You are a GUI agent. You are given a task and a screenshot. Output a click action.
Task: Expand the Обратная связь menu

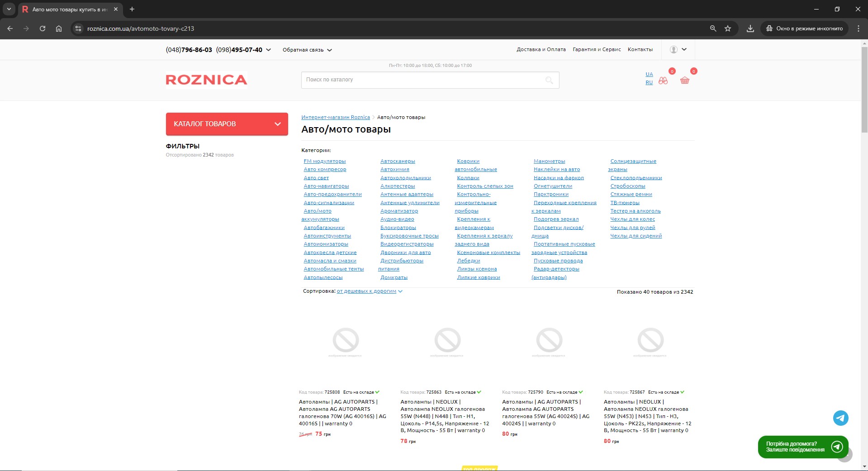pyautogui.click(x=307, y=50)
